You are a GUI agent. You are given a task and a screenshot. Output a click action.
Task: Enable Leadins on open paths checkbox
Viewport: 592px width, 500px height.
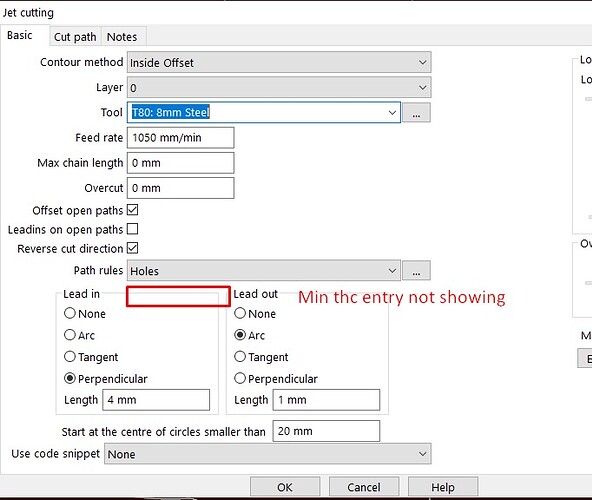(133, 229)
